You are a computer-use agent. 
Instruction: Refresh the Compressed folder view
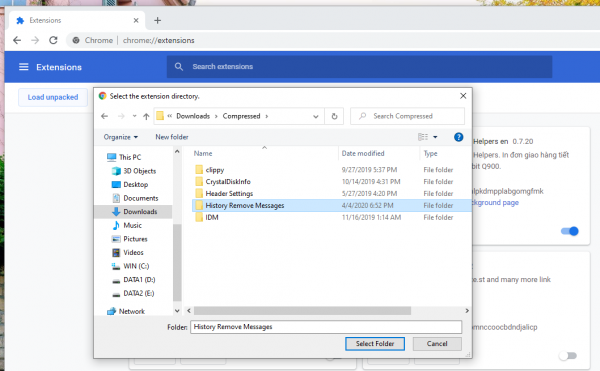(x=334, y=116)
